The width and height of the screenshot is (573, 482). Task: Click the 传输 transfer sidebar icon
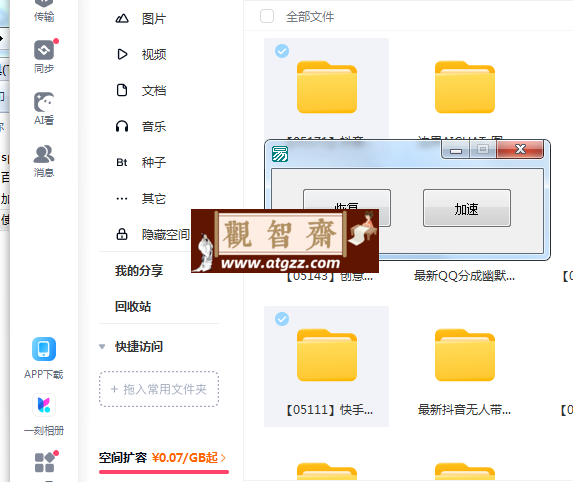[44, 4]
